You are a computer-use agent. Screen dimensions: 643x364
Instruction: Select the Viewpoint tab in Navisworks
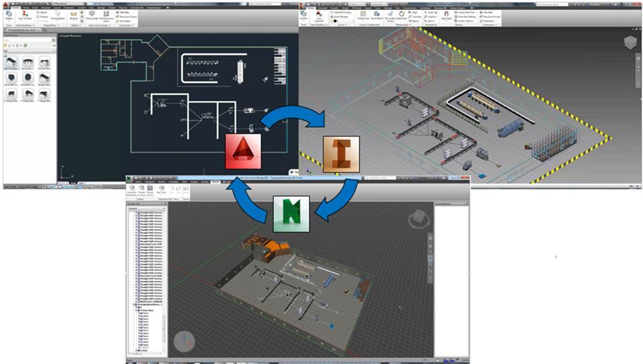pos(149,182)
